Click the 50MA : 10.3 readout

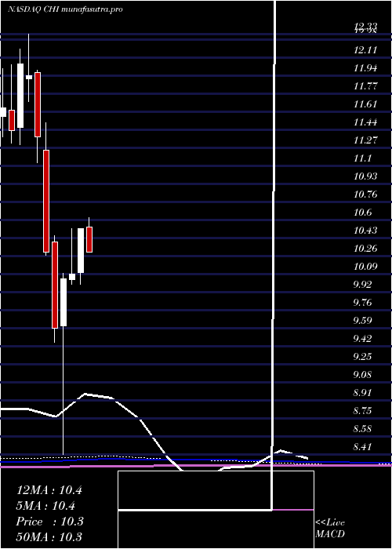click(50, 536)
